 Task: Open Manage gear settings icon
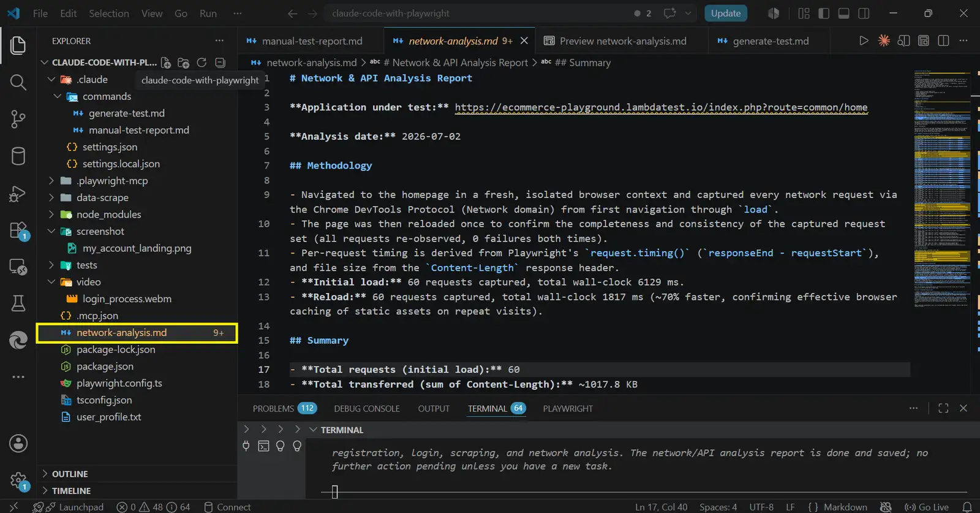(x=18, y=481)
